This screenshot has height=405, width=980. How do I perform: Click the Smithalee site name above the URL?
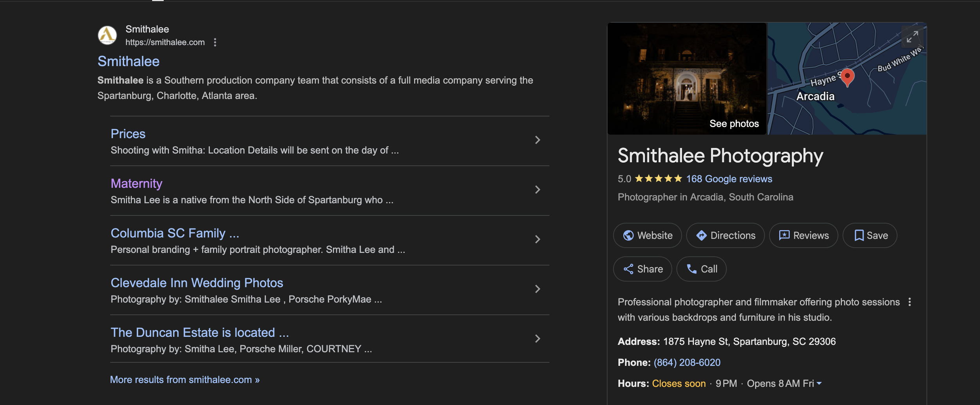click(x=147, y=29)
